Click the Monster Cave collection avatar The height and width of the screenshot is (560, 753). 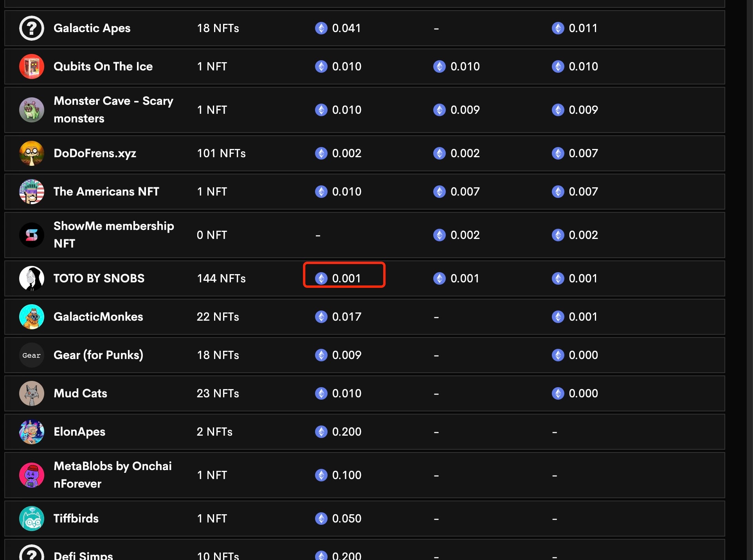[32, 110]
